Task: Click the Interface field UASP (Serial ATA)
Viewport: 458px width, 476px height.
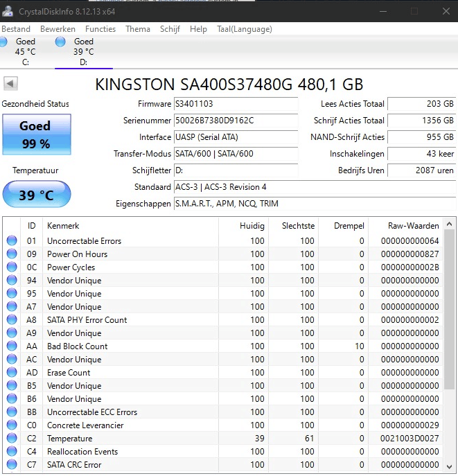Action: (x=236, y=137)
